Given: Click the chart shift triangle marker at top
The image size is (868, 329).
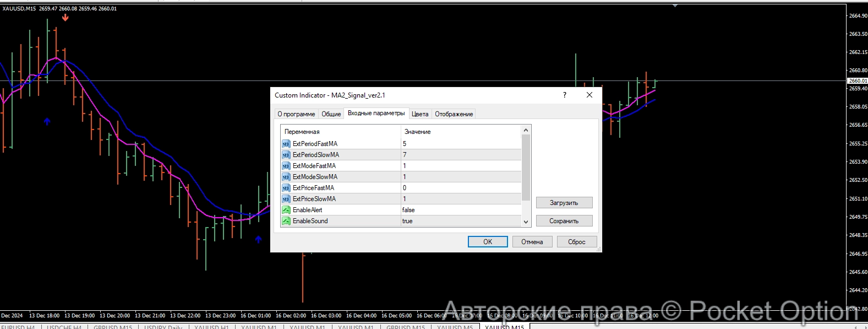Looking at the screenshot, I should click(x=675, y=6).
